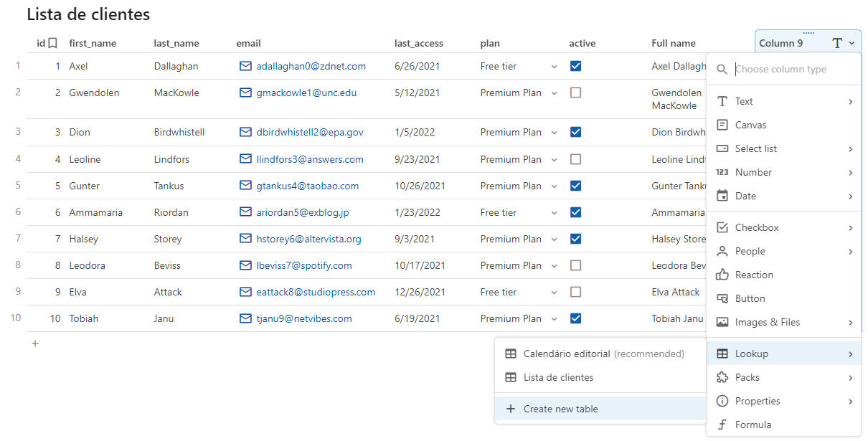Enable the active checkbox for Leoline Lindfors

click(575, 159)
